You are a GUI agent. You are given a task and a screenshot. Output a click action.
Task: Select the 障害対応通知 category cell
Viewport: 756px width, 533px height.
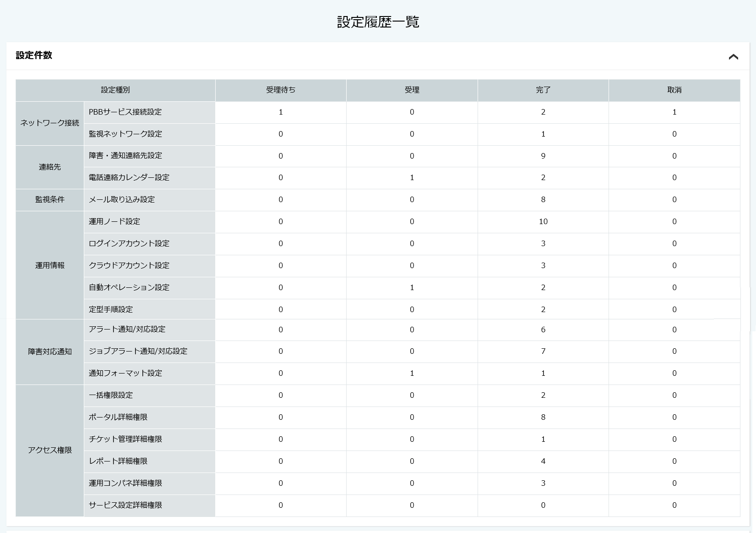click(x=50, y=352)
